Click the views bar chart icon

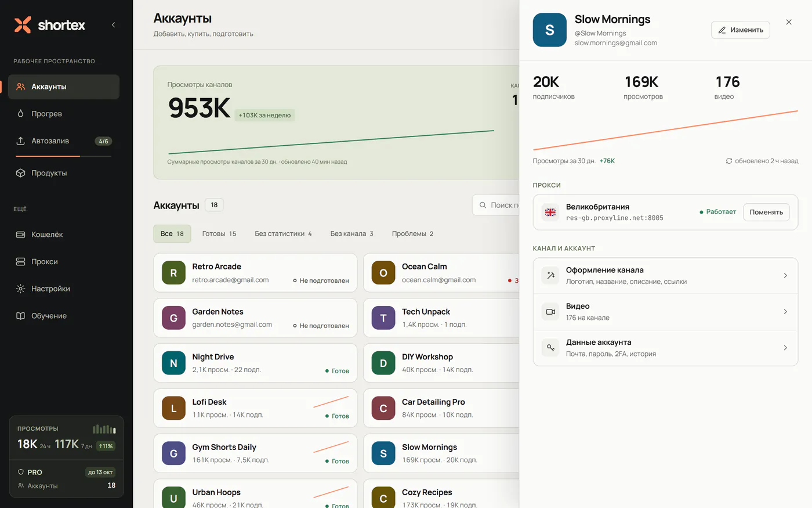[104, 429]
